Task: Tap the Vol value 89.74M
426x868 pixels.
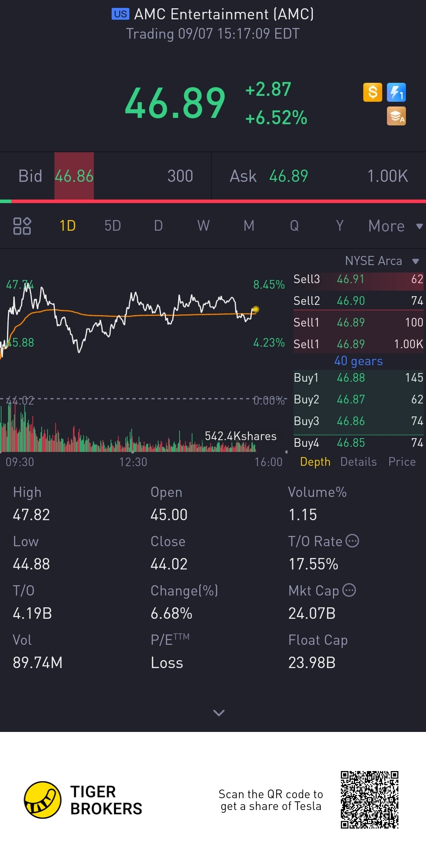Action: click(x=37, y=663)
